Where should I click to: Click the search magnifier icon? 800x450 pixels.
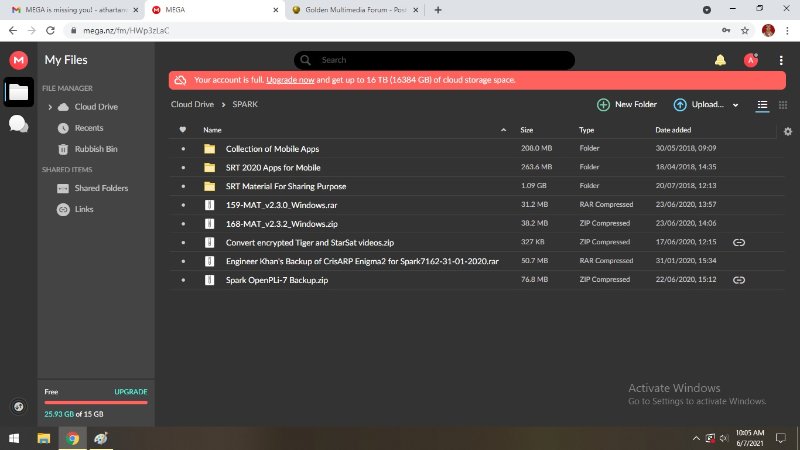point(305,60)
